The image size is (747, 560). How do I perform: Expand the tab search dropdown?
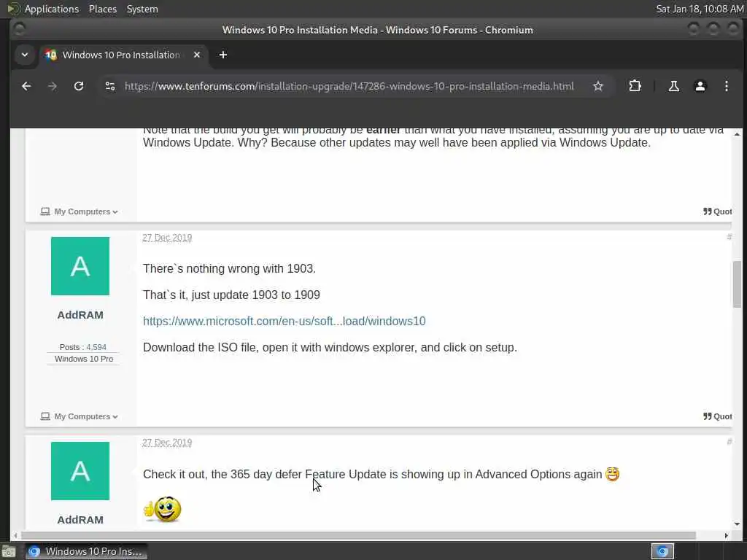25,55
